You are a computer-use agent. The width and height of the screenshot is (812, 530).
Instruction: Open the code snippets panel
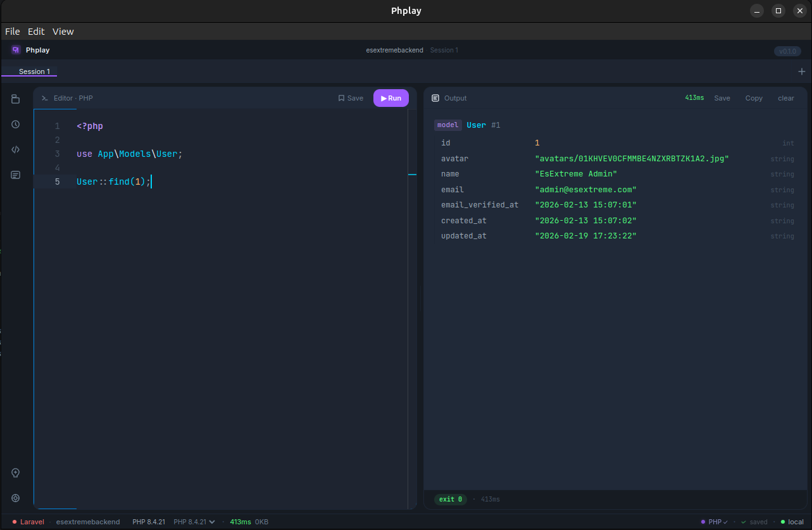(16, 150)
